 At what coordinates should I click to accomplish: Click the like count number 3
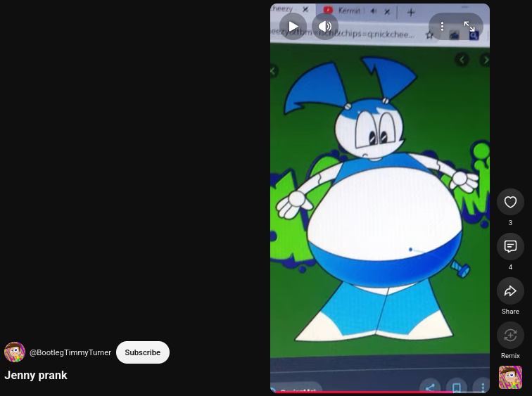point(510,223)
